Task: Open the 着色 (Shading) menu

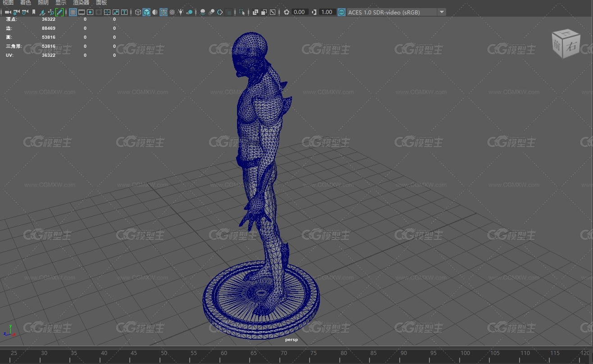Action: click(25, 3)
